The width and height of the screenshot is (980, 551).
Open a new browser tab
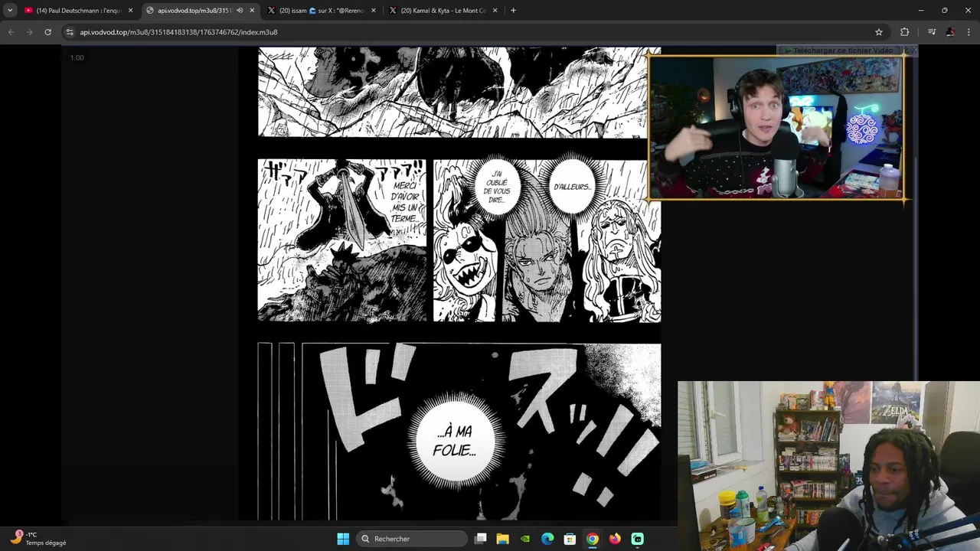(513, 11)
